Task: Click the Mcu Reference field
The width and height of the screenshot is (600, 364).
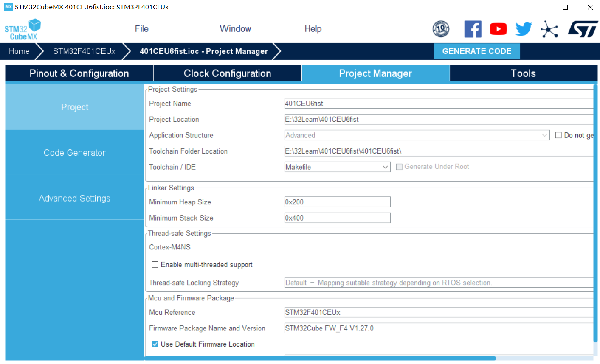Action: [x=439, y=312]
